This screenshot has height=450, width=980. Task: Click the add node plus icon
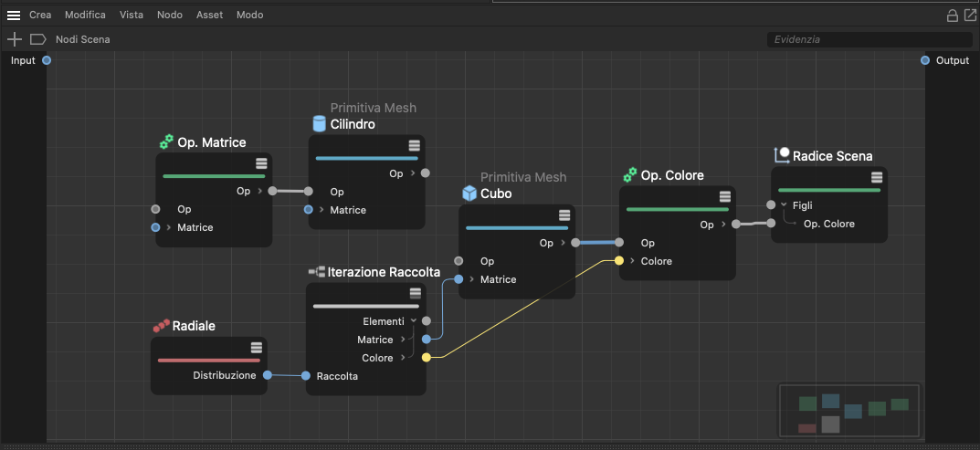[14, 39]
